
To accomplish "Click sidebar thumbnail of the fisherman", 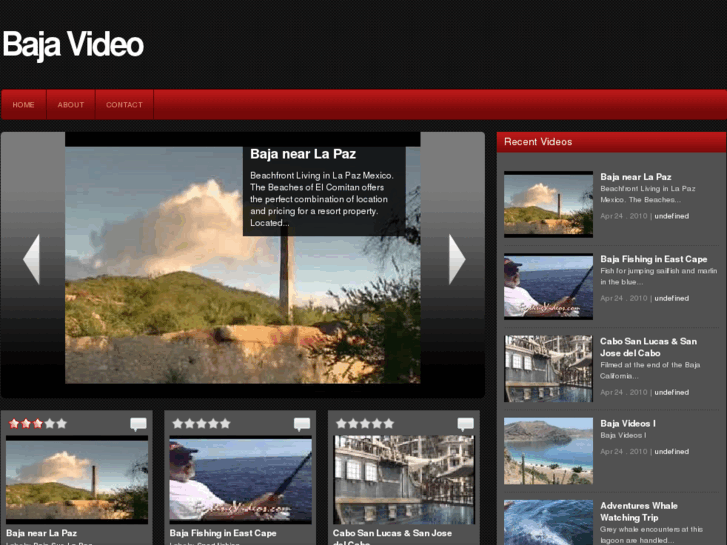I will [548, 286].
